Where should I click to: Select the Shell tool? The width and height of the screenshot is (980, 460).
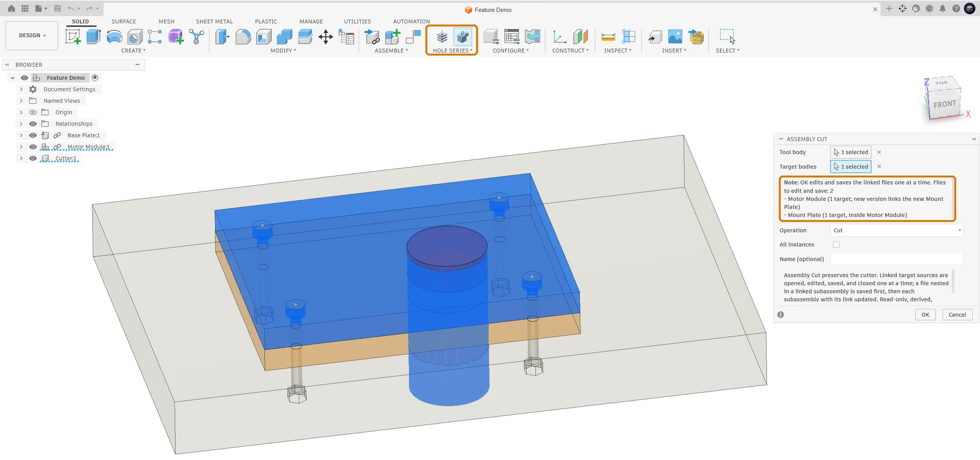click(x=264, y=37)
